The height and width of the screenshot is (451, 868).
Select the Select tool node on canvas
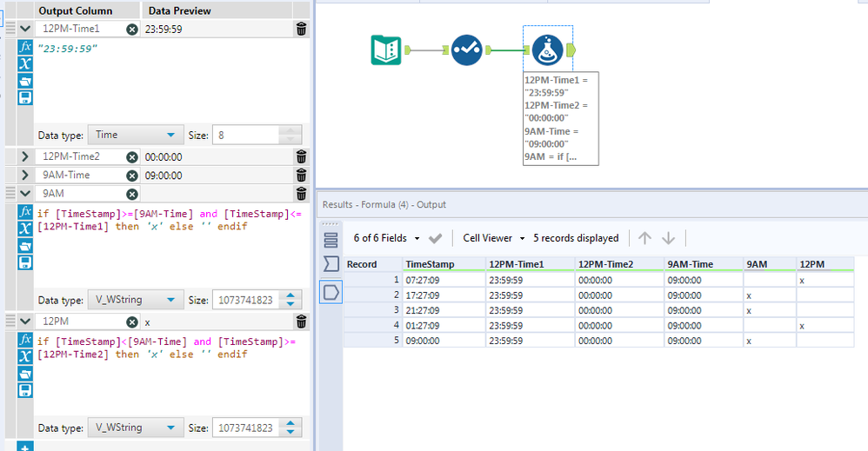(x=467, y=50)
